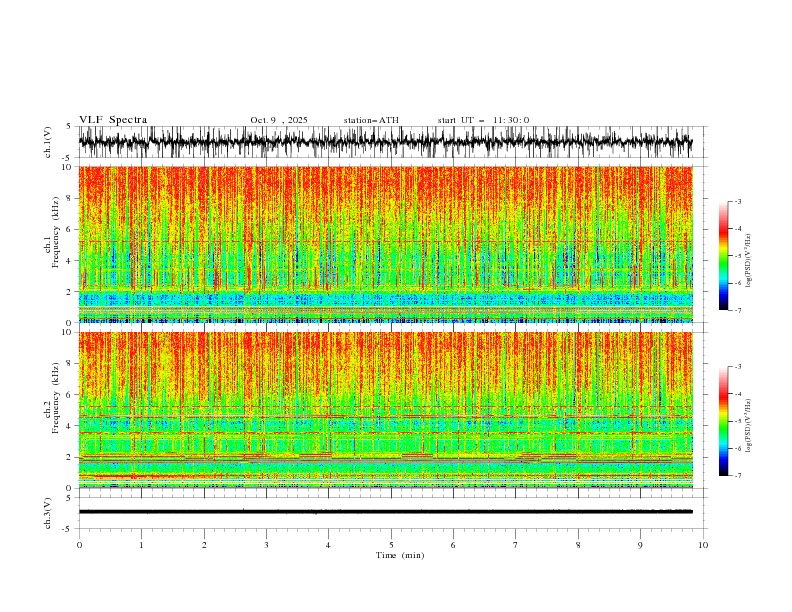
Task: Click the "-3" tick on ch.1 color bar
Action: point(738,201)
